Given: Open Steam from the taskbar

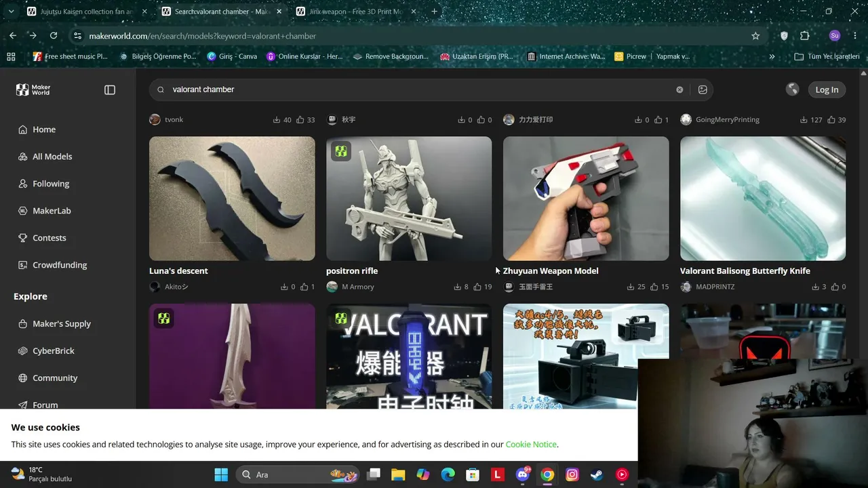Looking at the screenshot, I should coord(597,474).
